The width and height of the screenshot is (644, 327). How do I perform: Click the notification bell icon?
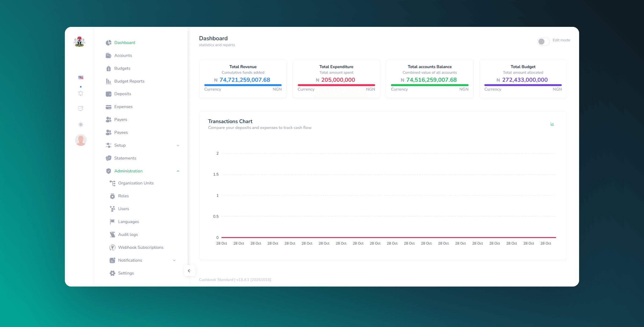[x=80, y=93]
